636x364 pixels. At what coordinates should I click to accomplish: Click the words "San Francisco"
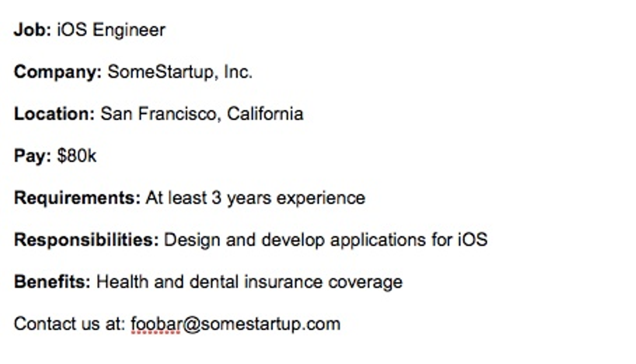pyautogui.click(x=158, y=114)
